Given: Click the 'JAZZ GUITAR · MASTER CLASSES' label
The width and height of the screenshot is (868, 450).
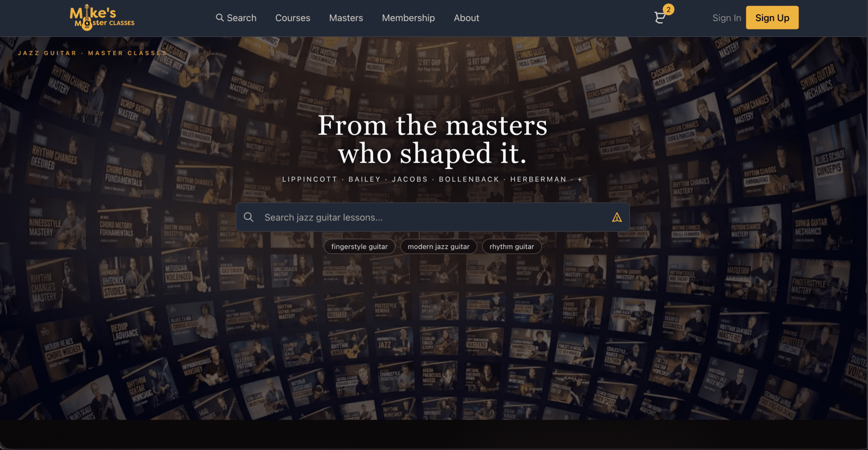Looking at the screenshot, I should [92, 53].
